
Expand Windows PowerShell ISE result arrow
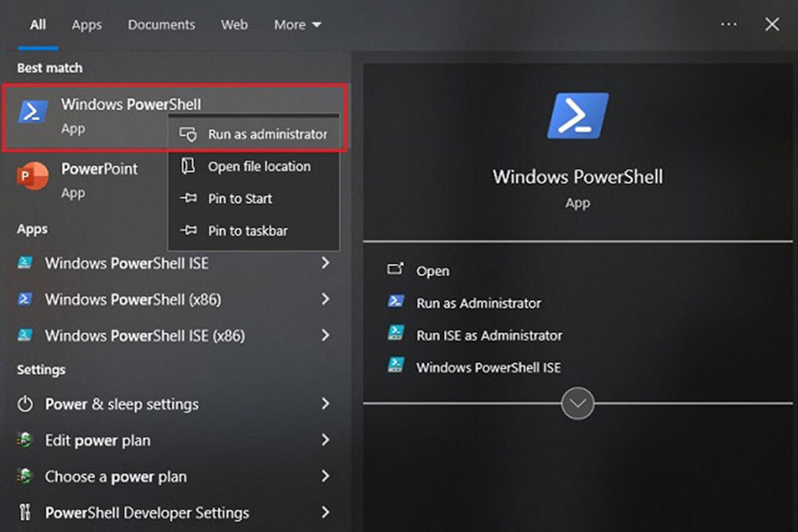(x=325, y=262)
